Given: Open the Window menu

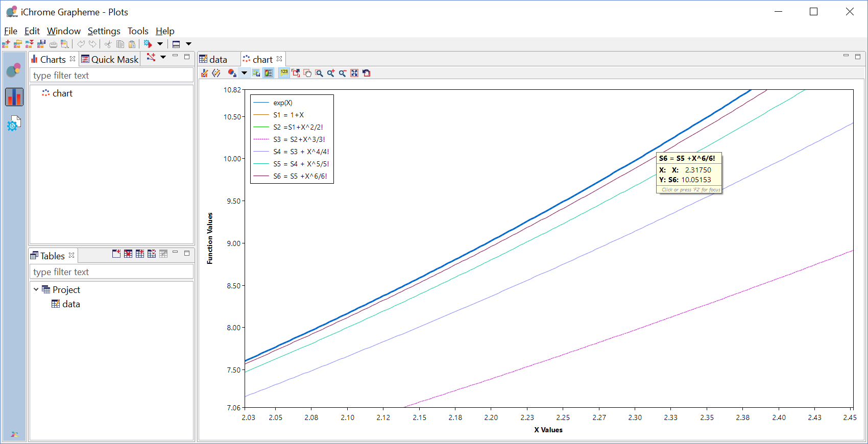Looking at the screenshot, I should tap(64, 31).
